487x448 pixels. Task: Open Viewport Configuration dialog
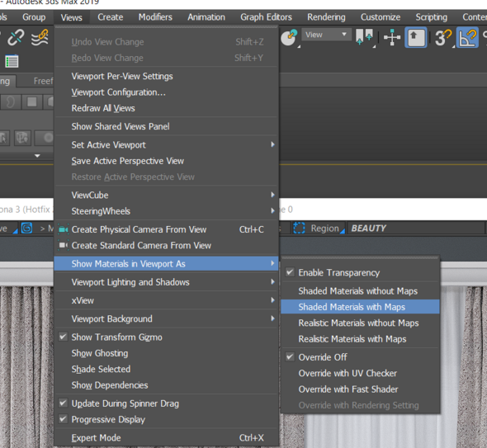pyautogui.click(x=166, y=92)
